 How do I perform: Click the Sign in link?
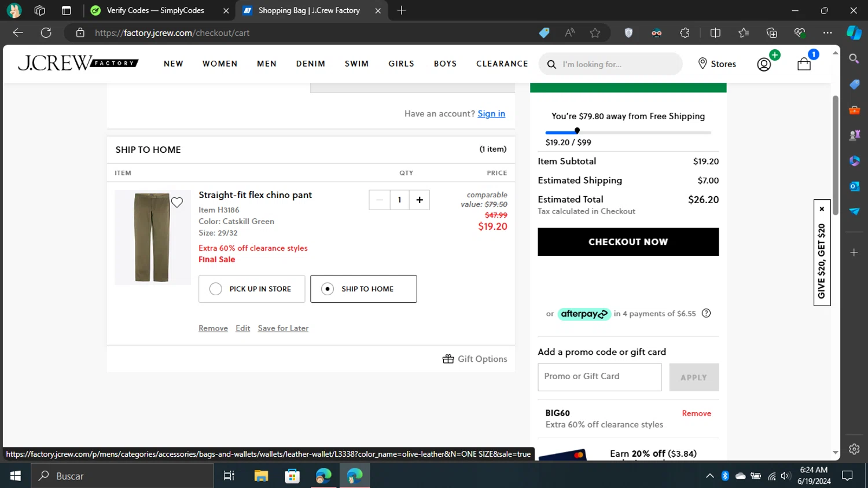(491, 113)
